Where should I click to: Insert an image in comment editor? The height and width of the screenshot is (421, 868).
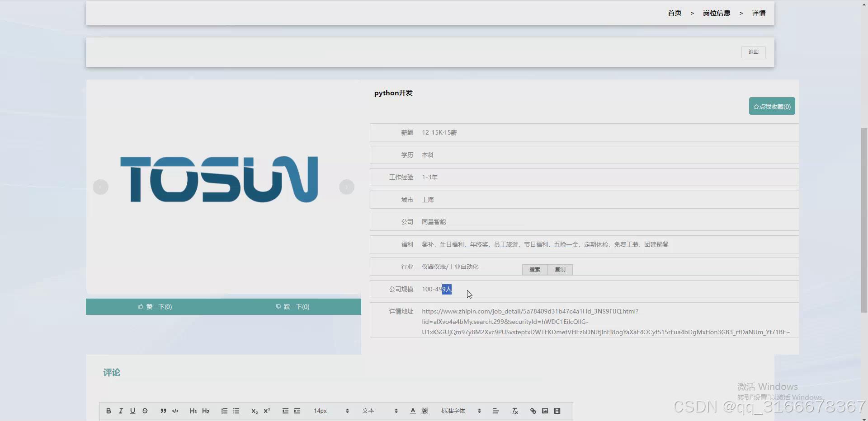coord(545,411)
